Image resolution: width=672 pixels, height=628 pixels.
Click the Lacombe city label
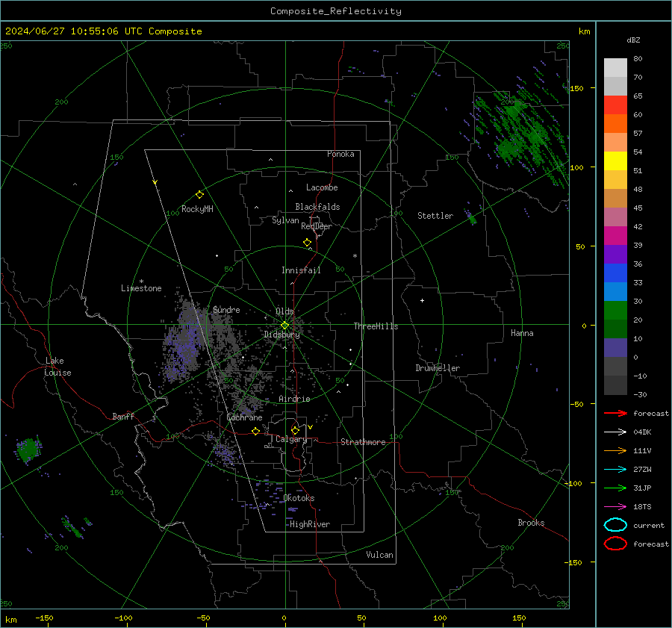point(322,187)
